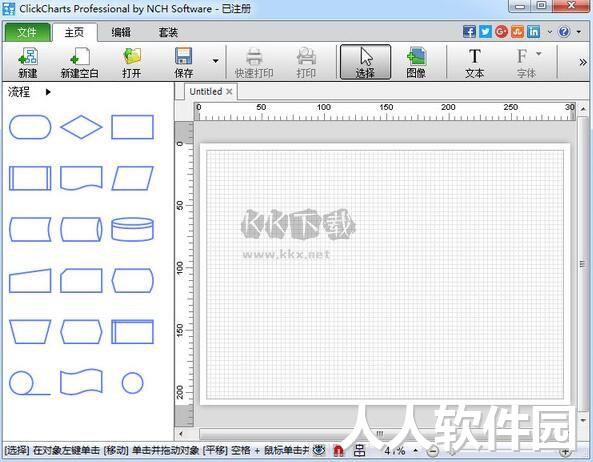
Task: Pick the stored data shape with curved sides
Action: [x=30, y=229]
